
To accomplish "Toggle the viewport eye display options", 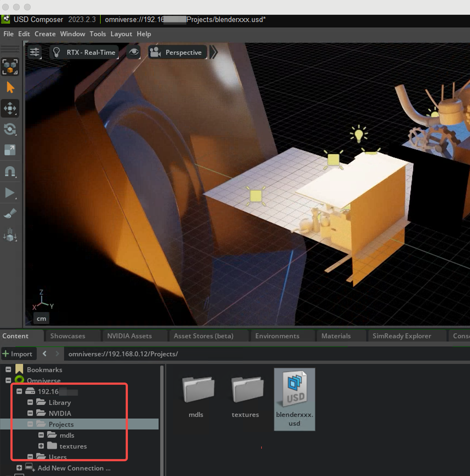I will coord(134,52).
